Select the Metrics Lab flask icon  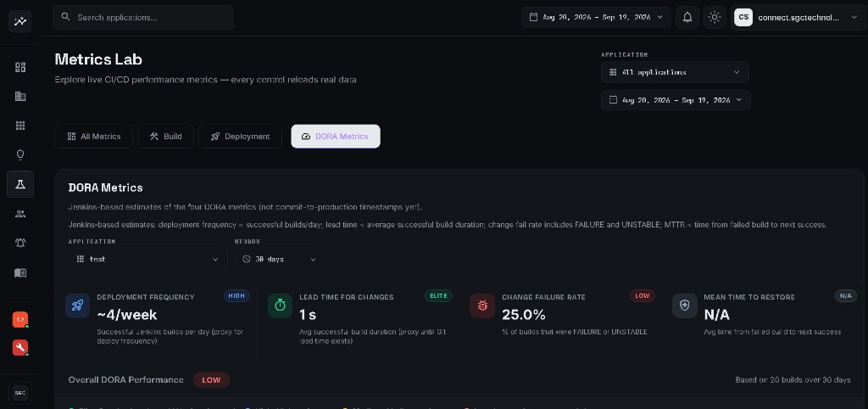[x=20, y=184]
